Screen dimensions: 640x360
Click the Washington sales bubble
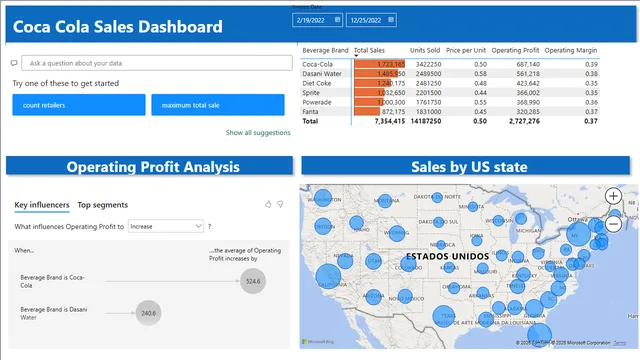coord(323,198)
